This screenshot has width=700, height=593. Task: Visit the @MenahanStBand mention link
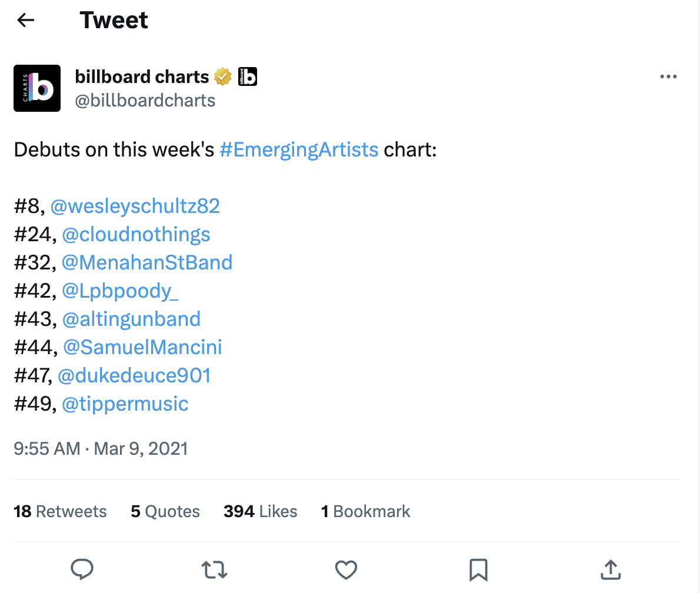coord(147,262)
